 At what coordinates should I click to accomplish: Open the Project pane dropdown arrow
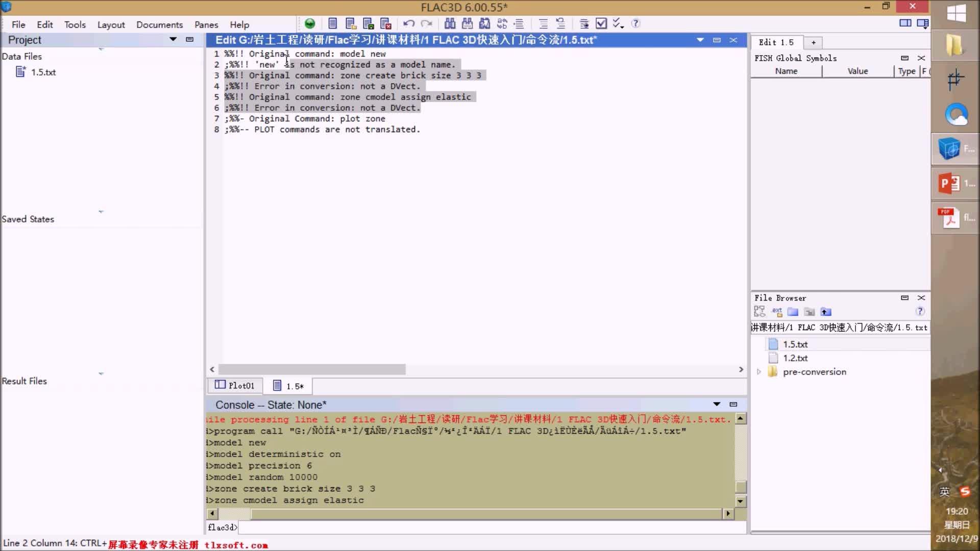click(x=173, y=39)
